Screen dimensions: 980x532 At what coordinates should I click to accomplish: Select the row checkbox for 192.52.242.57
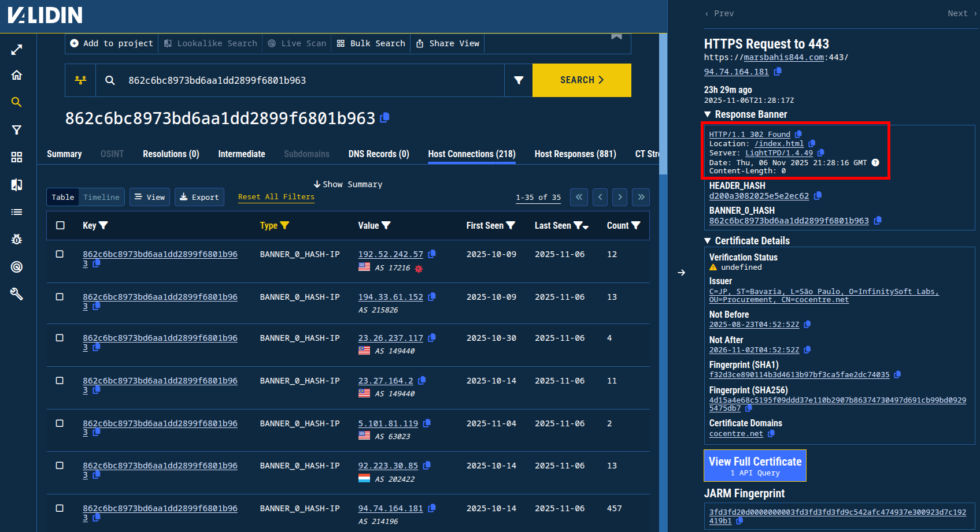pyautogui.click(x=60, y=254)
